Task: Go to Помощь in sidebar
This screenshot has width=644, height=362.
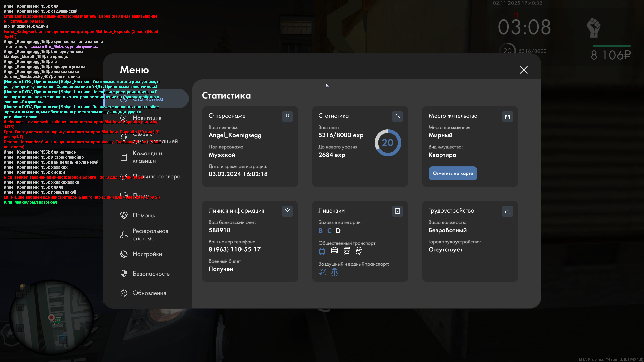Action: (144, 215)
